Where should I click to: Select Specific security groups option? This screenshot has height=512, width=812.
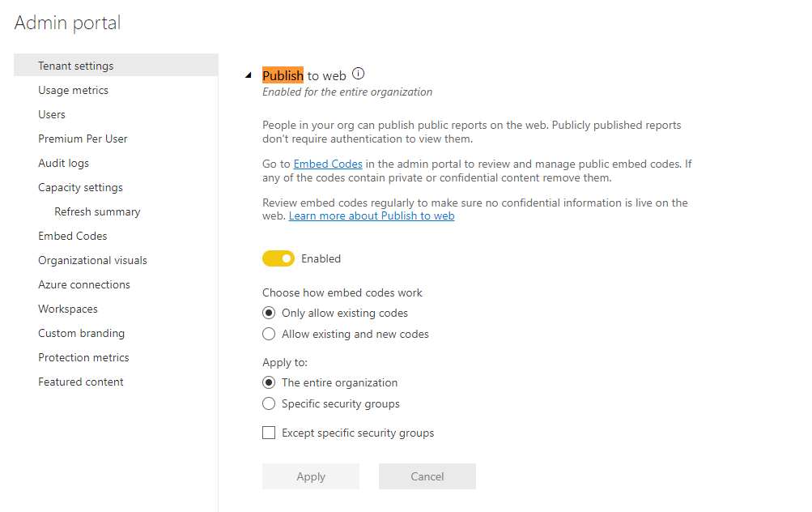pyautogui.click(x=269, y=403)
